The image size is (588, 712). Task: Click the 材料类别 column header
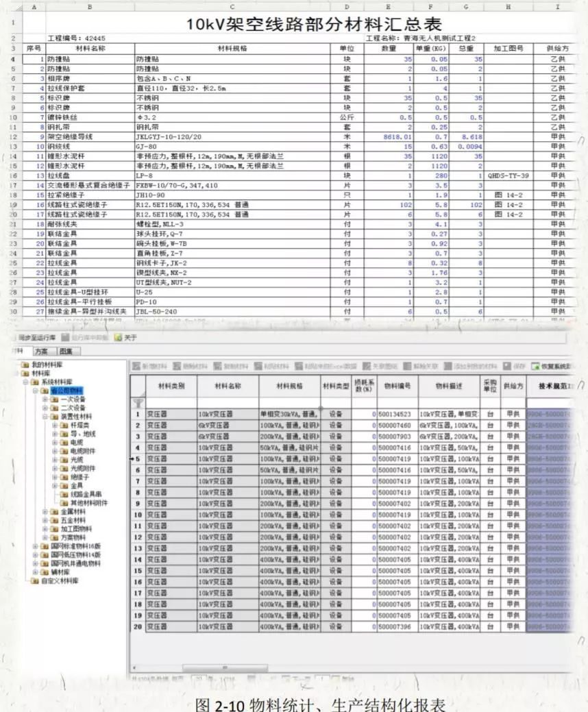[x=171, y=386]
